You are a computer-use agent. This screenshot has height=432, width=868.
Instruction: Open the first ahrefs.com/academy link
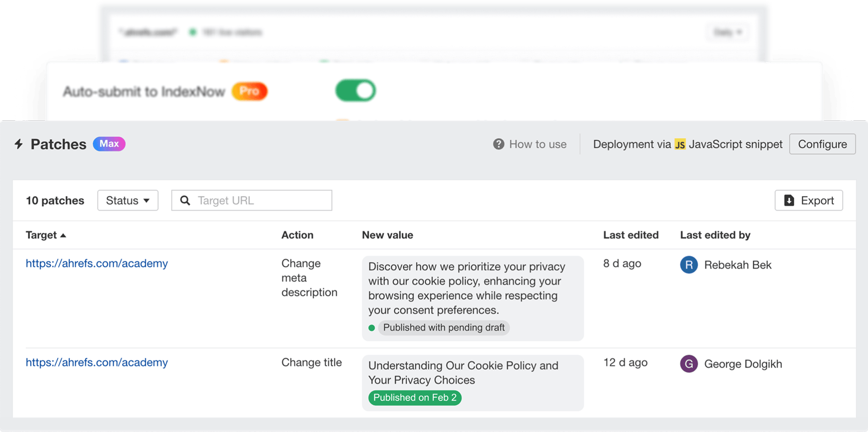pyautogui.click(x=96, y=264)
